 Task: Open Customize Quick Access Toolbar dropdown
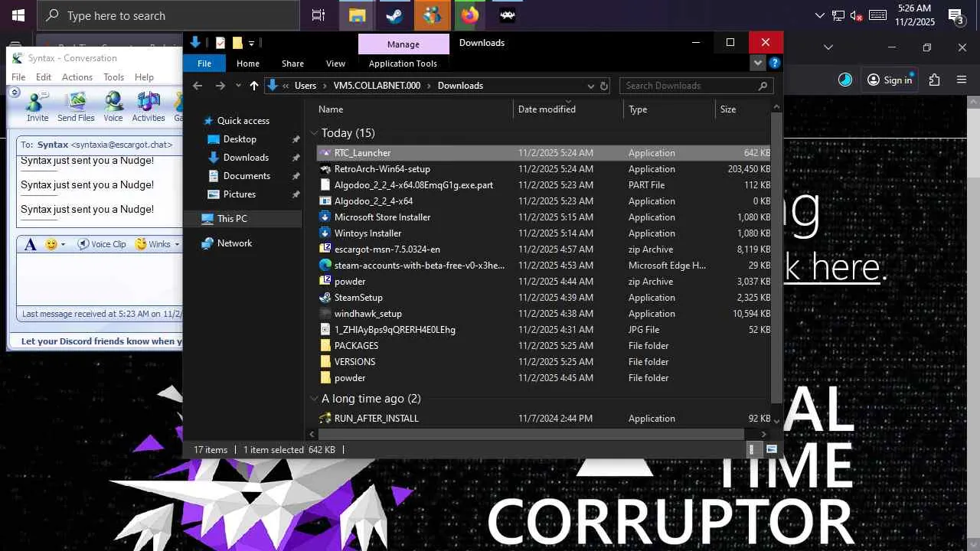[x=251, y=43]
